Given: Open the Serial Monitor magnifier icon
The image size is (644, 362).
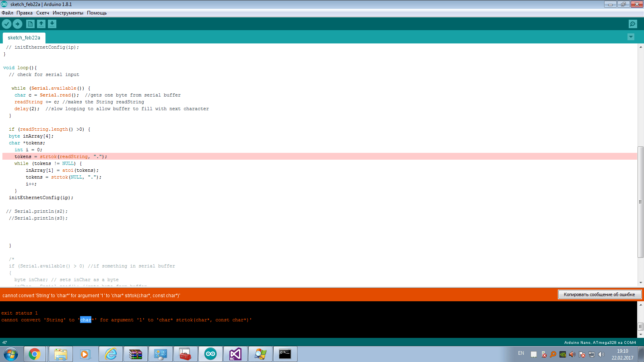Looking at the screenshot, I should (x=632, y=24).
